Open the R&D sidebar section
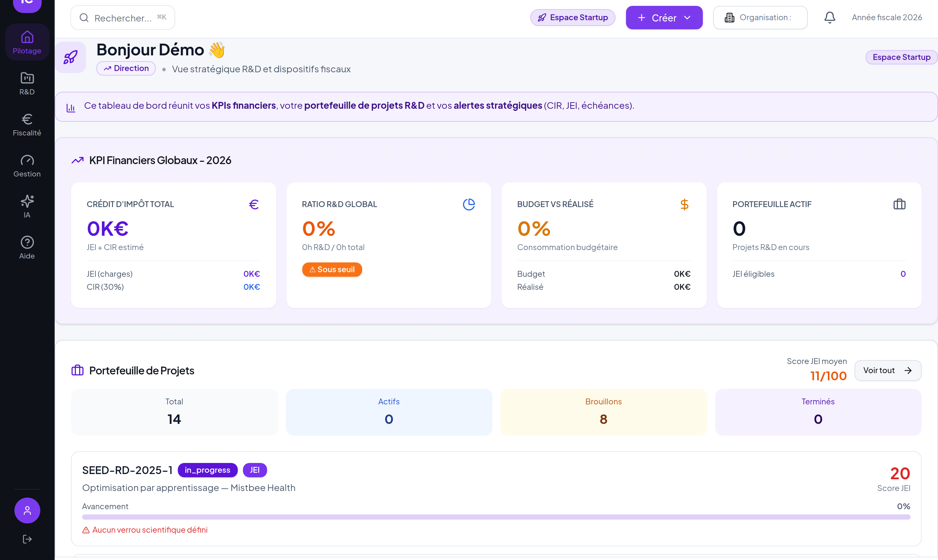938x560 pixels. pyautogui.click(x=27, y=84)
